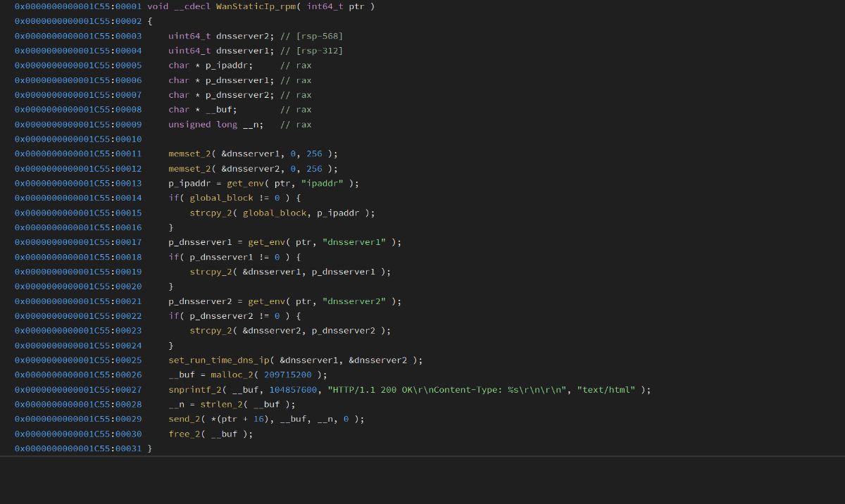Click the "ipaddr" string literal
Viewport: 845px width, 504px height.
[322, 184]
